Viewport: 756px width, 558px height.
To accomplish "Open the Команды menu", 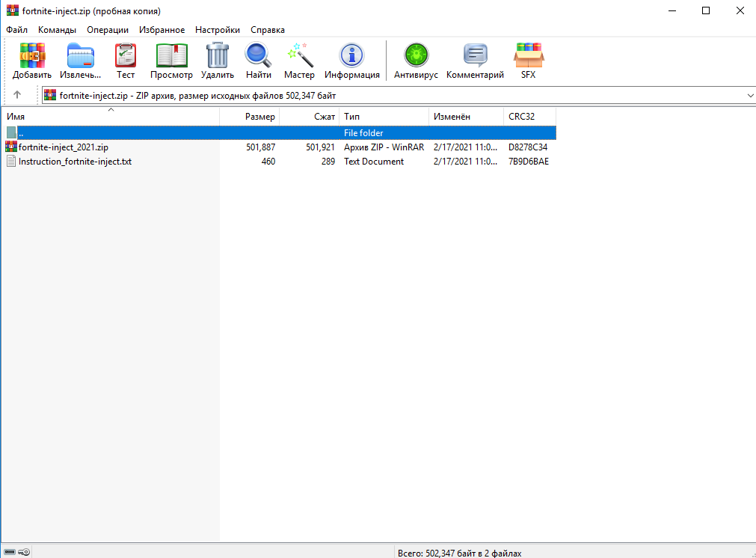I will pos(57,30).
